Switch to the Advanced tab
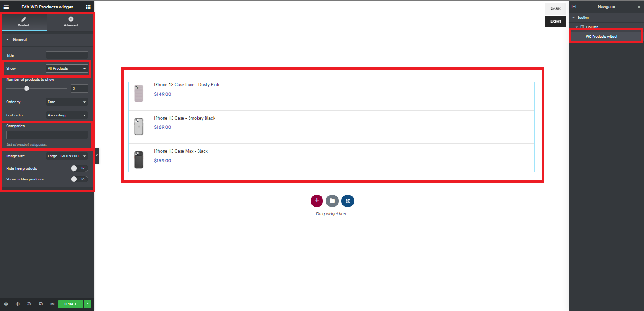 pyautogui.click(x=71, y=22)
